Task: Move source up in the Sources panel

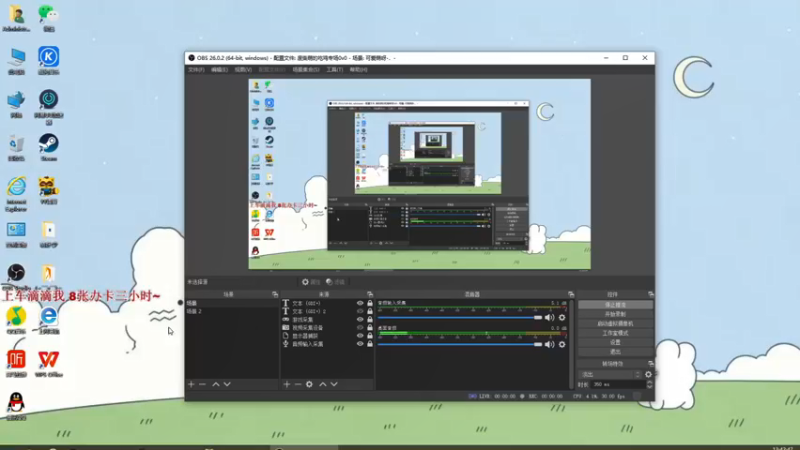Action: click(322, 384)
